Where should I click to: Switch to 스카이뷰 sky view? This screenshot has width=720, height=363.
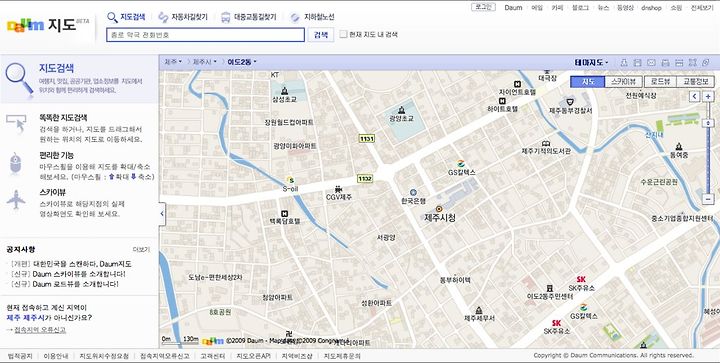[623, 82]
